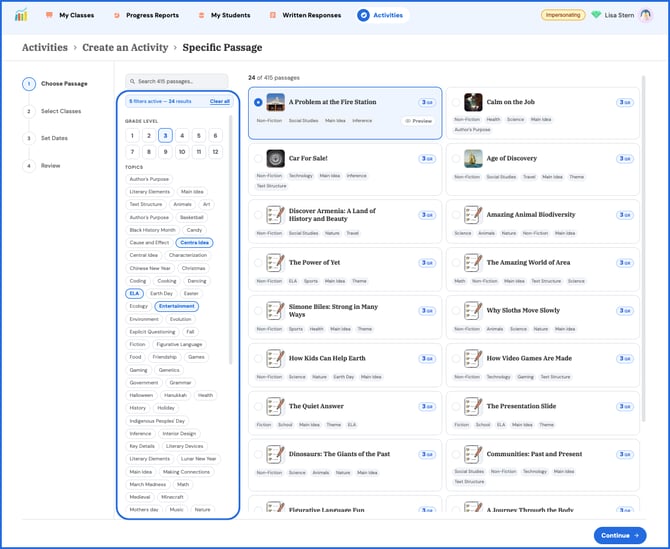The width and height of the screenshot is (670, 549).
Task: Click The Power of Yet checklist icon
Action: click(x=276, y=263)
